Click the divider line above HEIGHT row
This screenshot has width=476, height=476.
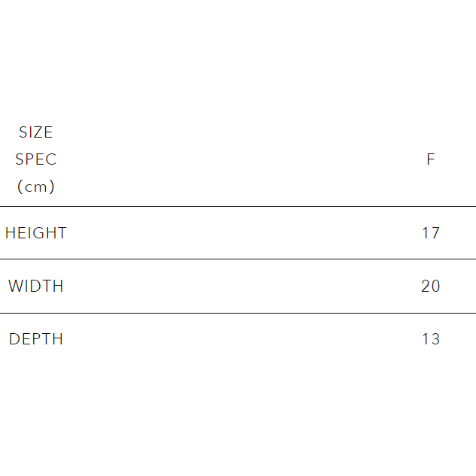point(238,206)
